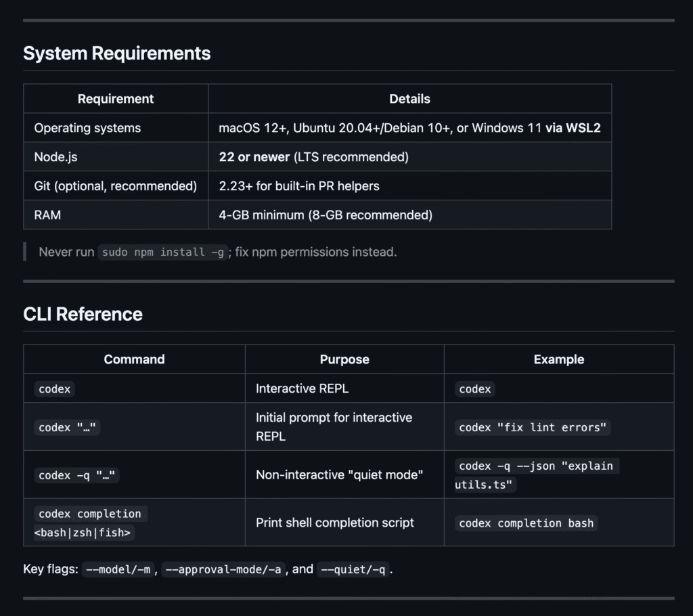The height and width of the screenshot is (616, 693).
Task: Click the "Print shell completion script" purpose cell
Action: coord(334,523)
